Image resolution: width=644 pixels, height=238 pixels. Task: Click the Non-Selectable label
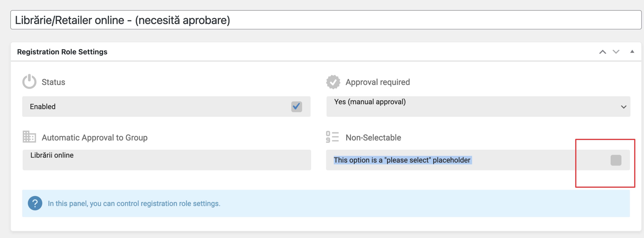(373, 137)
